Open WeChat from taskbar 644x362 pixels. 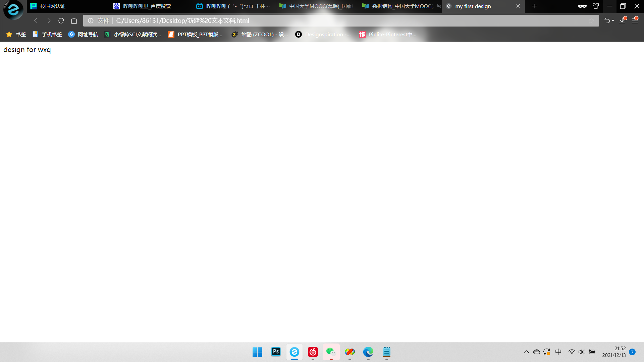coord(331,352)
